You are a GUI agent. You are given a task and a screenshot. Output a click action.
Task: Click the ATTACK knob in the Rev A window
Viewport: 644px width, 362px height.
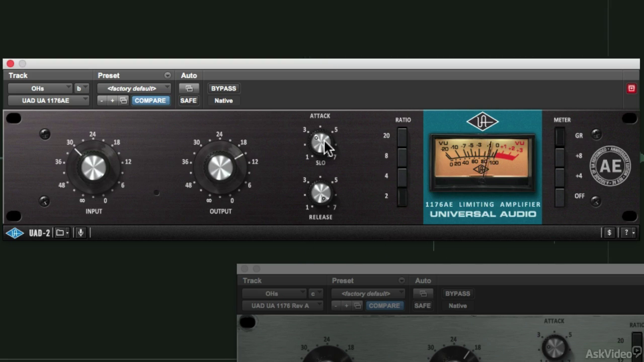(555, 347)
